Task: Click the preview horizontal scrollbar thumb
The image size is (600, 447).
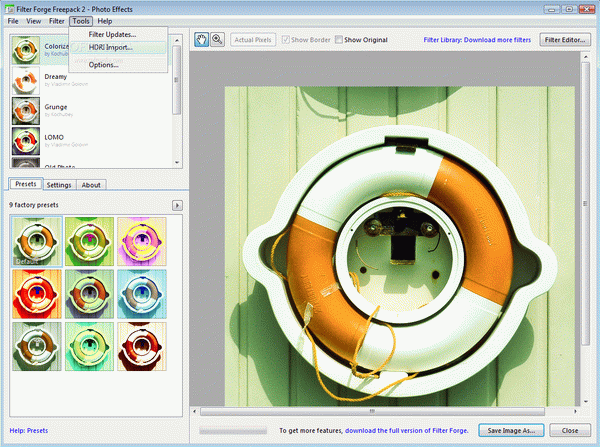Action: (372, 411)
